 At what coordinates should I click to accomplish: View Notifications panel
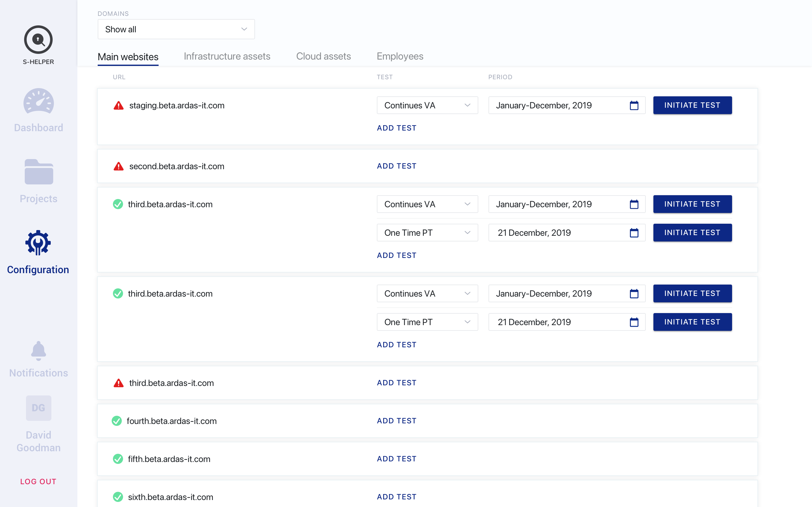38,358
